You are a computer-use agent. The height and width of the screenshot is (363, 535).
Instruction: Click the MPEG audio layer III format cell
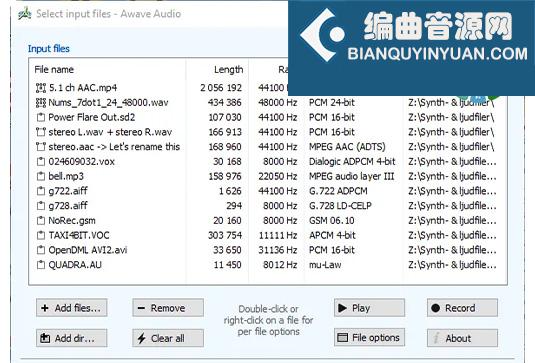(x=351, y=176)
